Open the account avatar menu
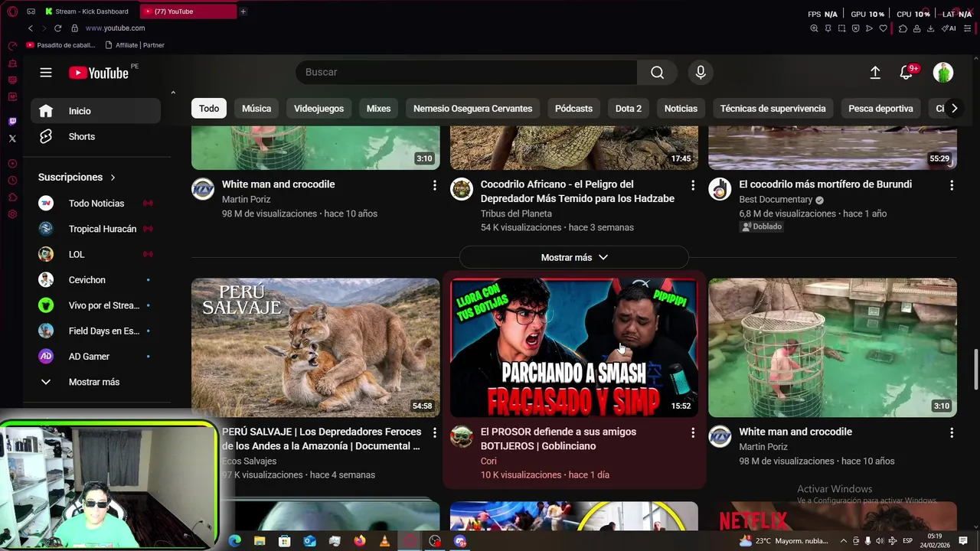 943,72
